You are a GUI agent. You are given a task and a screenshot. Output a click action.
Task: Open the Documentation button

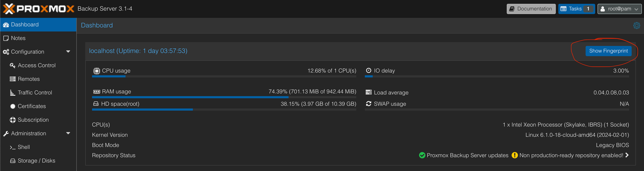click(531, 9)
